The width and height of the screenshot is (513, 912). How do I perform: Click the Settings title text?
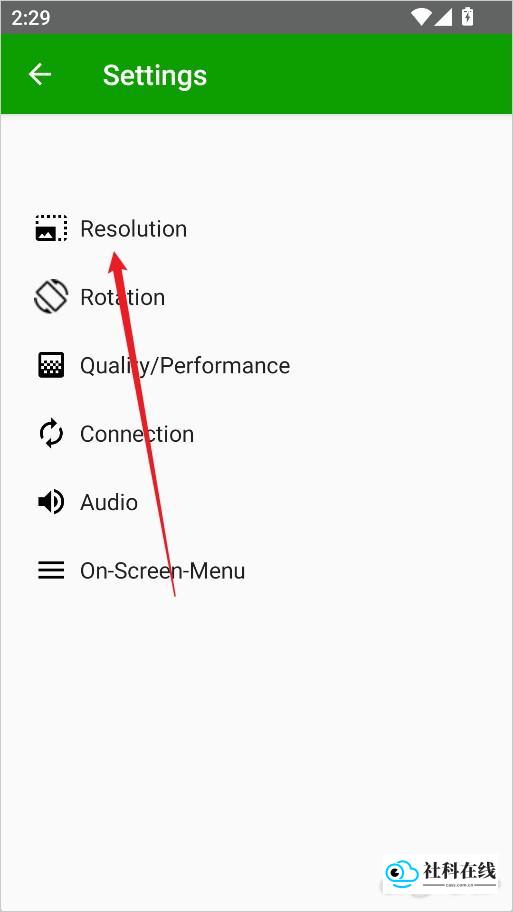click(155, 76)
